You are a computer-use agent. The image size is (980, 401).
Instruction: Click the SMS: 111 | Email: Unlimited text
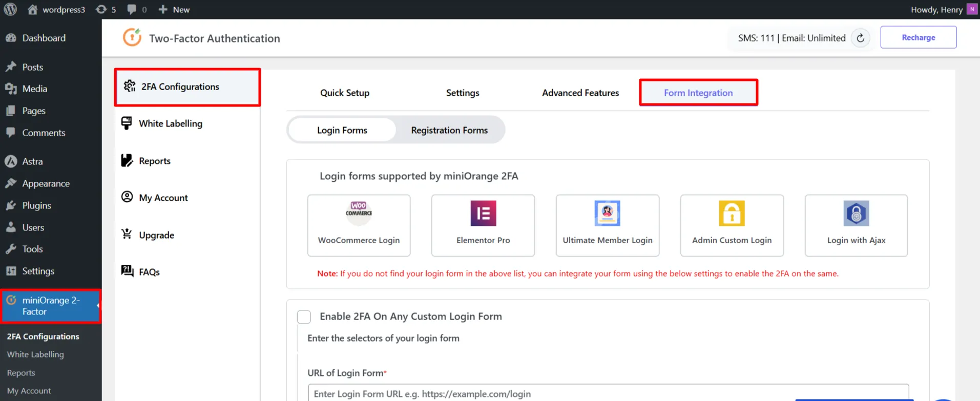click(x=791, y=38)
